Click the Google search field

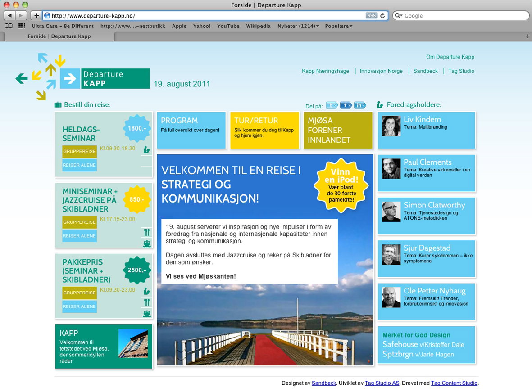(x=461, y=16)
